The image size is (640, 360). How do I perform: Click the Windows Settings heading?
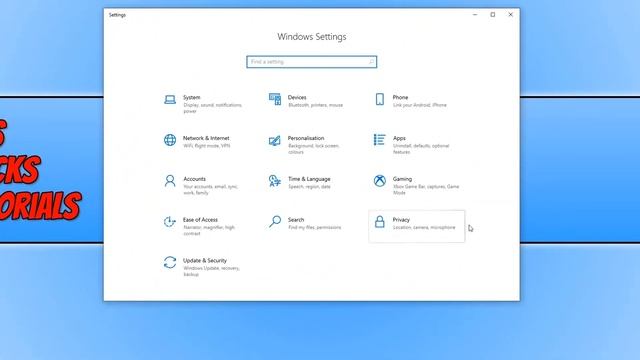pos(311,37)
